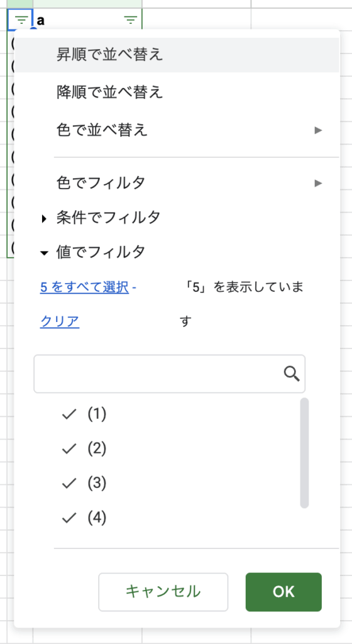Confirm the filter with the OK button
The image size is (352, 644).
click(x=283, y=592)
